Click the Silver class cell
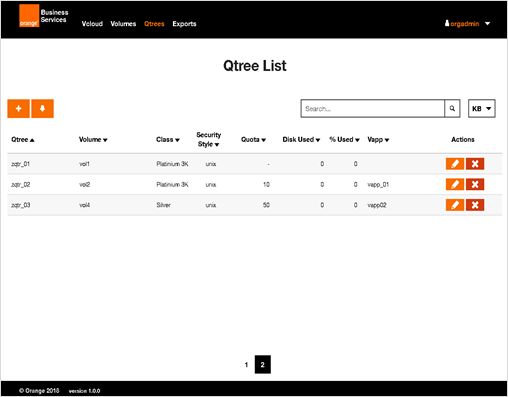 [163, 205]
